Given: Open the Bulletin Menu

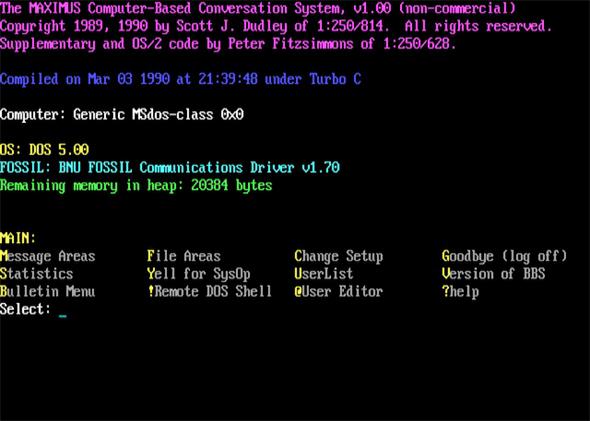Looking at the screenshot, I should 48,291.
